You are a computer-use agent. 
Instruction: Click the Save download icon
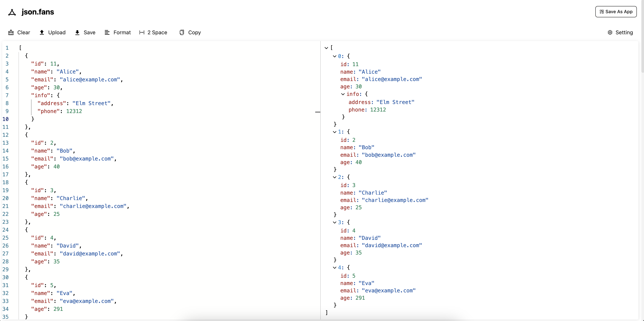77,32
